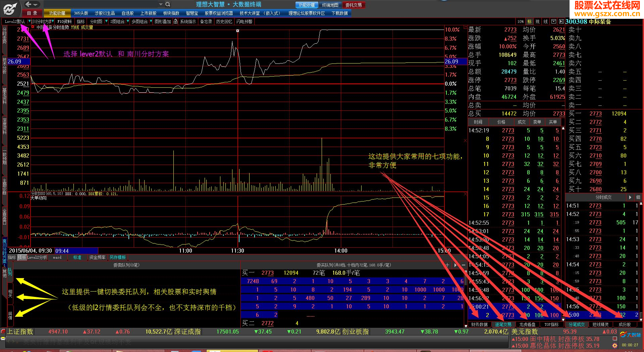Click the play arrow icon in 委买队列 header
This screenshot has height=352, width=644.
coord(455,265)
